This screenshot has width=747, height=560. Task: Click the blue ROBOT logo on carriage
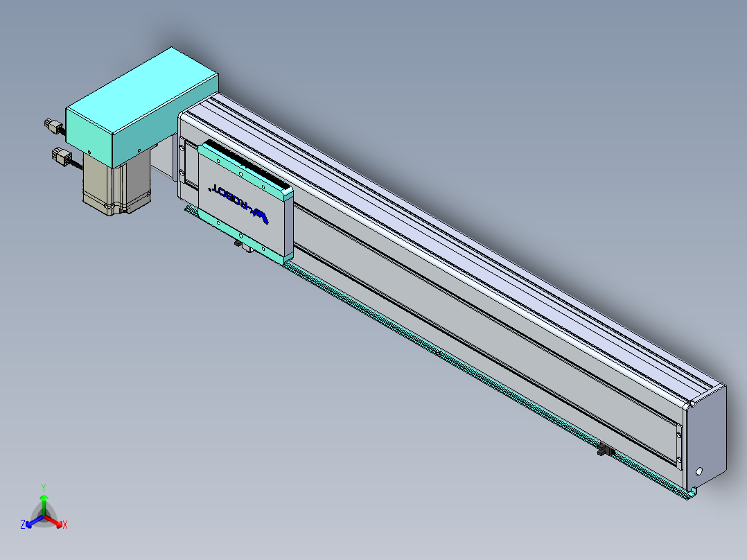pos(240,204)
